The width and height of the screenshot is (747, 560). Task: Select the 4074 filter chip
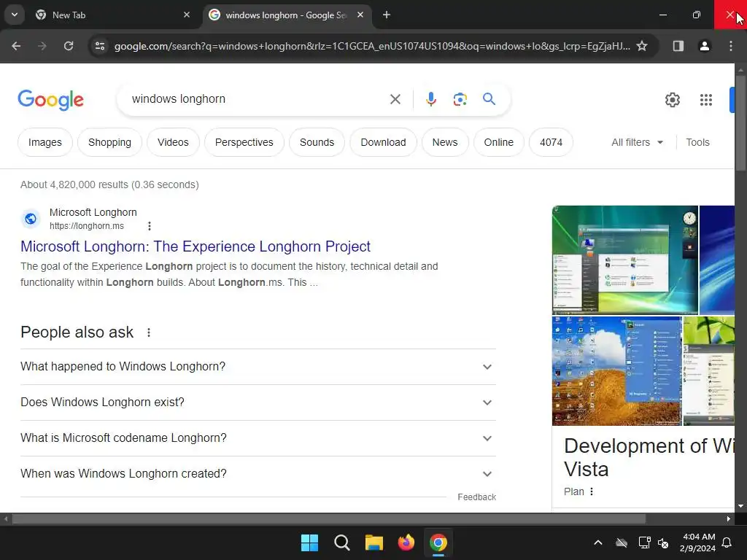[551, 142]
